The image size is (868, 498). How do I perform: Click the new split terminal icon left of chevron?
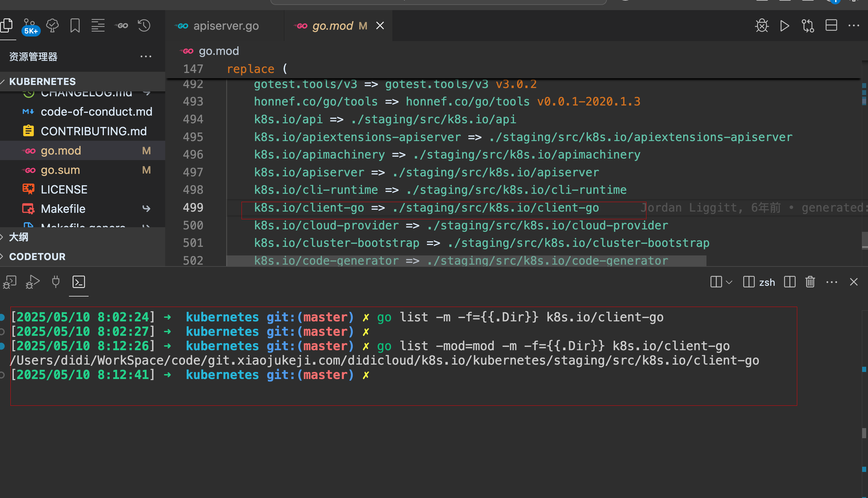(x=716, y=282)
